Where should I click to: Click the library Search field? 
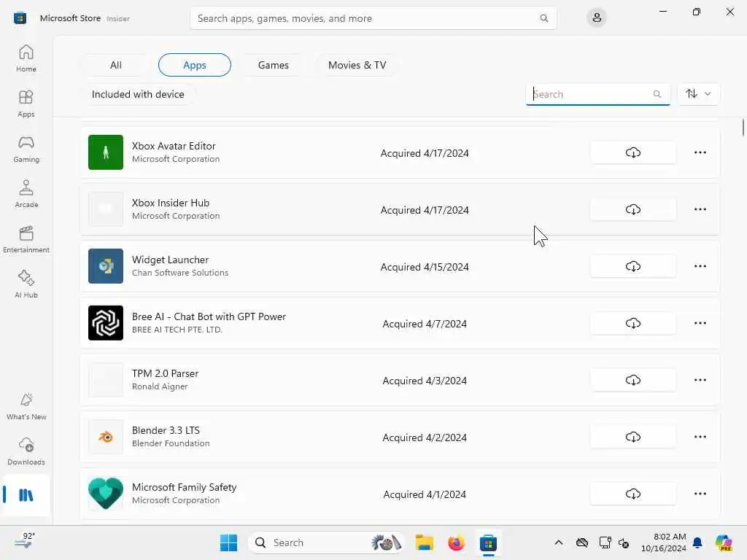pos(598,94)
